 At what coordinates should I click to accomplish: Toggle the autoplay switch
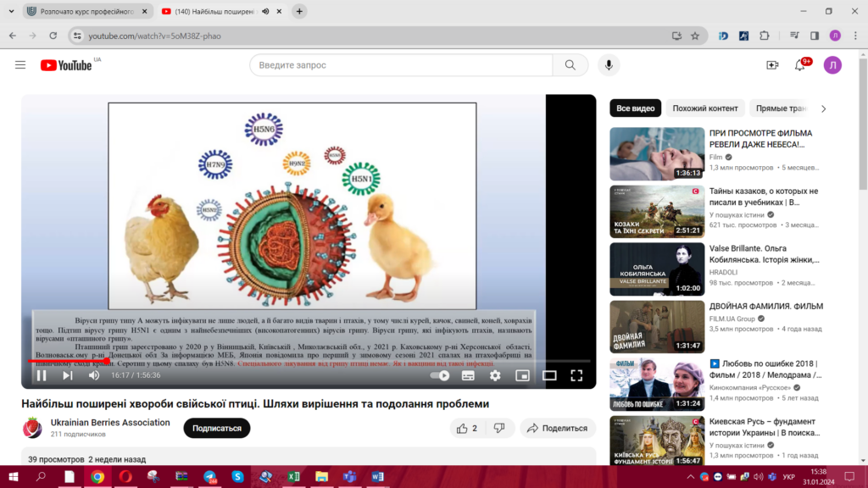440,375
